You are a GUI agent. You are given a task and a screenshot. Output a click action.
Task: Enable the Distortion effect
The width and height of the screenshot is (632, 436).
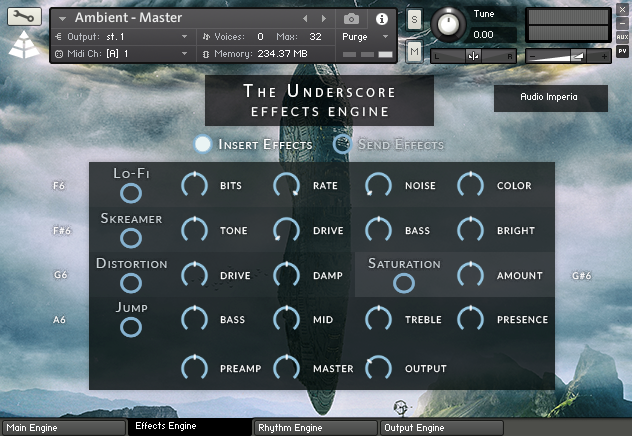click(131, 283)
